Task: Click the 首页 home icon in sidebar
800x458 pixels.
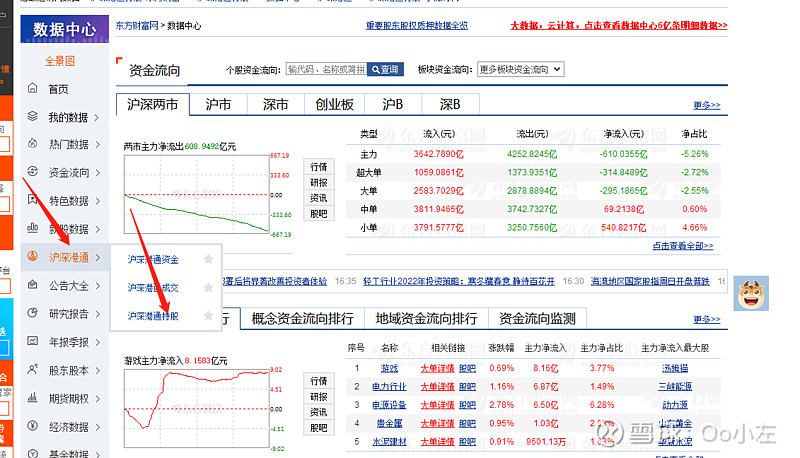Action: point(33,88)
